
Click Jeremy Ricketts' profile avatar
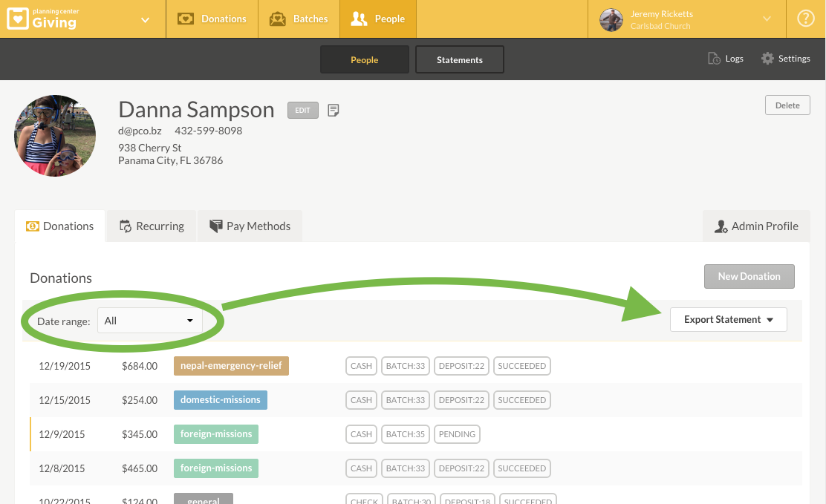pyautogui.click(x=611, y=20)
